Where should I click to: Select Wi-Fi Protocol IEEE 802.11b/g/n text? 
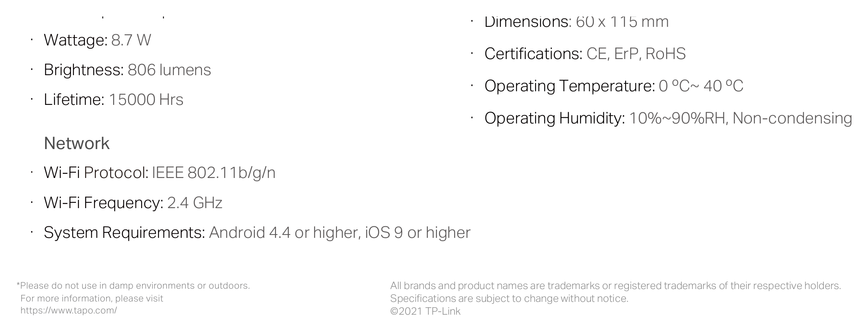159,173
